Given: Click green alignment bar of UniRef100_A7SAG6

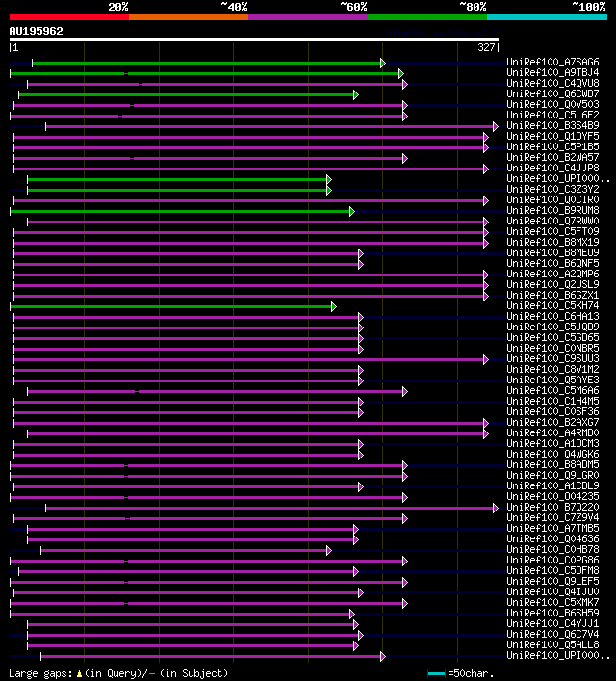Looking at the screenshot, I should 207,63.
